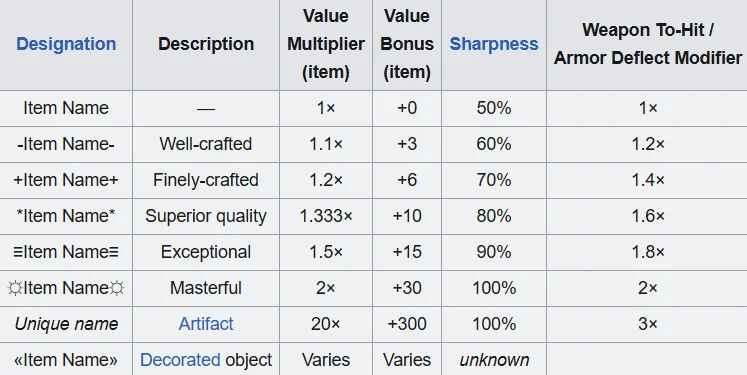Follow the Artifact link
The image size is (747, 375).
[206, 324]
